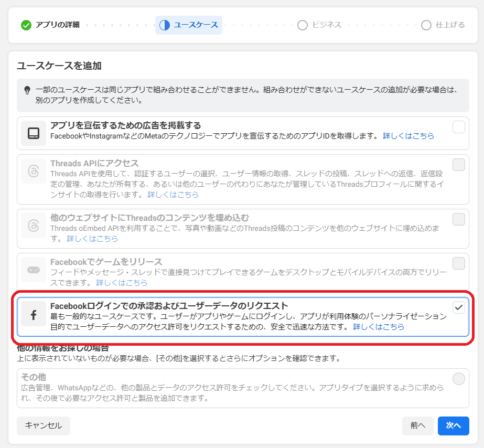
Task: Check the box for アプリを宣伝するための広告を掲載する
Action: point(459,127)
